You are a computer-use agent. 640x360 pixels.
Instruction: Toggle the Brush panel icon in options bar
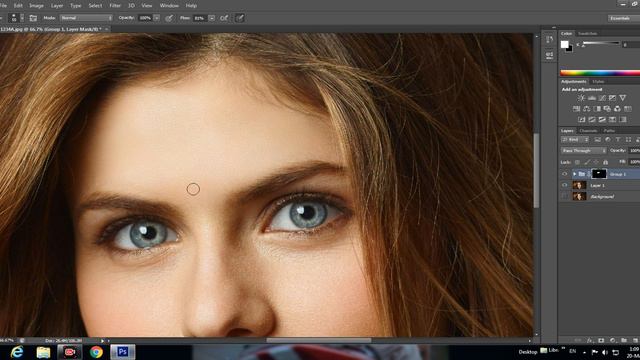click(33, 18)
